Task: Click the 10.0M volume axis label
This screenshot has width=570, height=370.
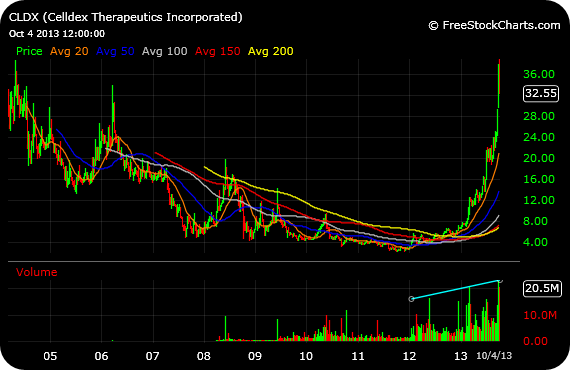Action: [x=540, y=315]
